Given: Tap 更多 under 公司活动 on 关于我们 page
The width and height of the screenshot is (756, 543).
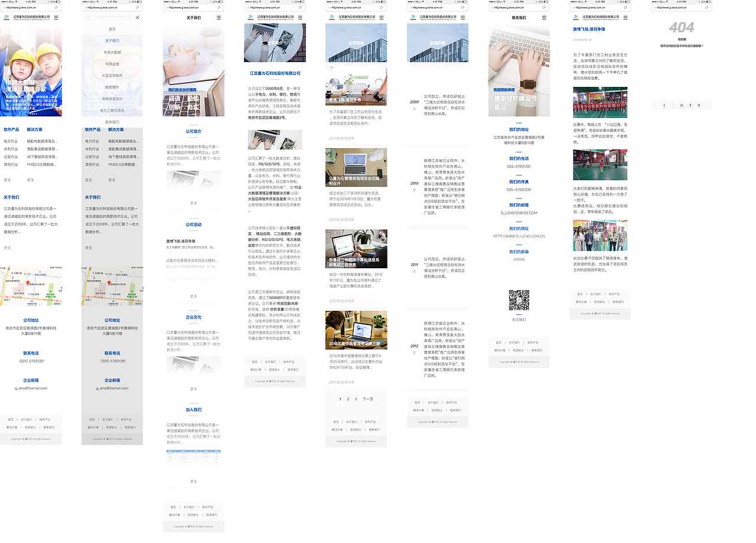Looking at the screenshot, I should 194,296.
